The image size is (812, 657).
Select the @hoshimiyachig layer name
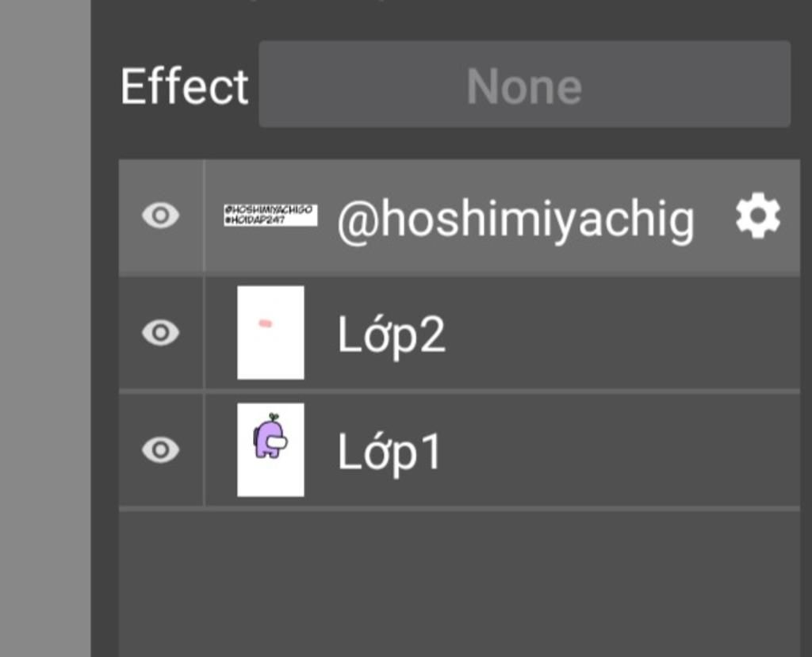point(515,221)
